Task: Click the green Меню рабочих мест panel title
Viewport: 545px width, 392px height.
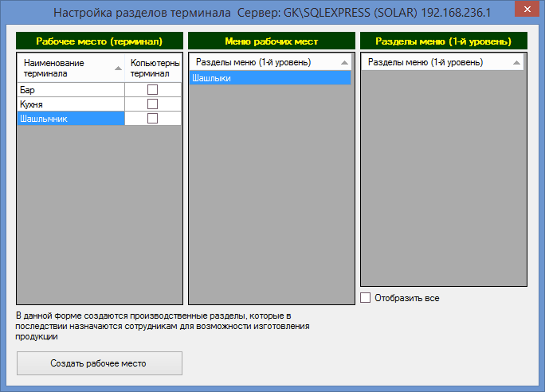Action: pyautogui.click(x=270, y=41)
